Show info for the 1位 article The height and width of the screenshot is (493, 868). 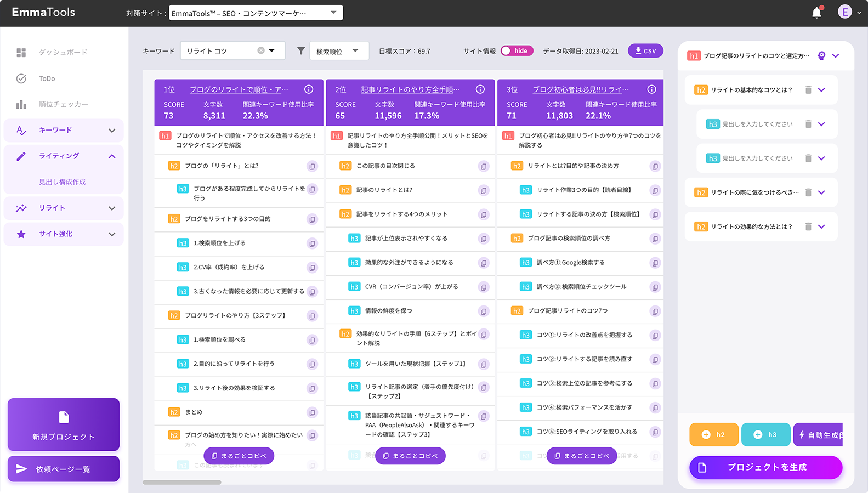click(309, 89)
